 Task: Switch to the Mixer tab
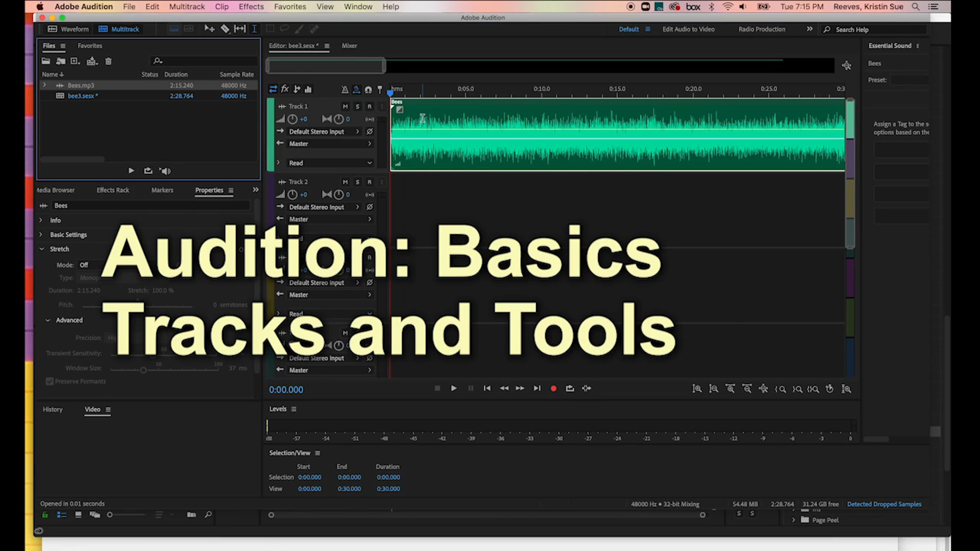[x=349, y=46]
